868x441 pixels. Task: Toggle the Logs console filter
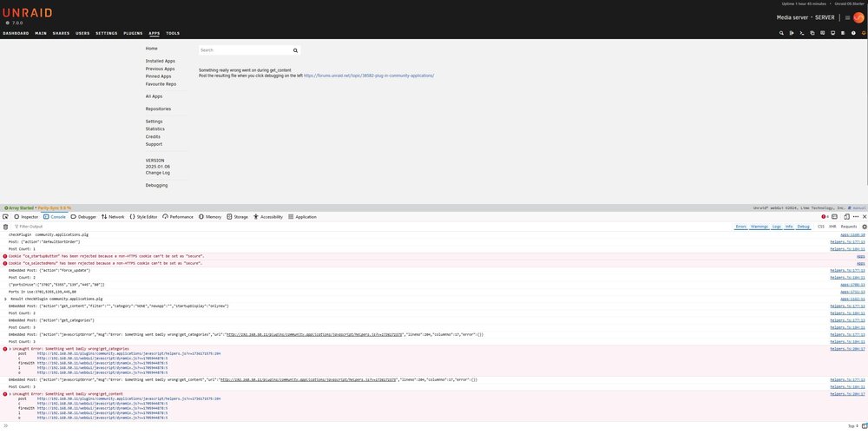777,227
